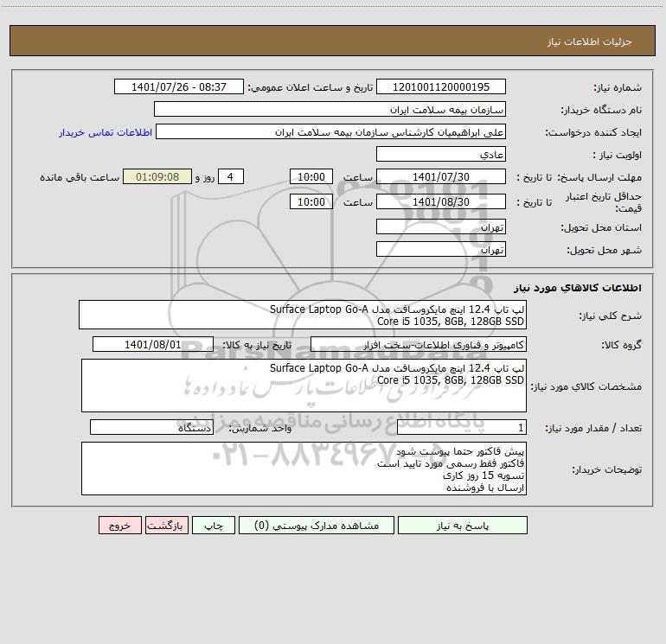Click the چاپ print button
The image size is (666, 644).
[214, 526]
